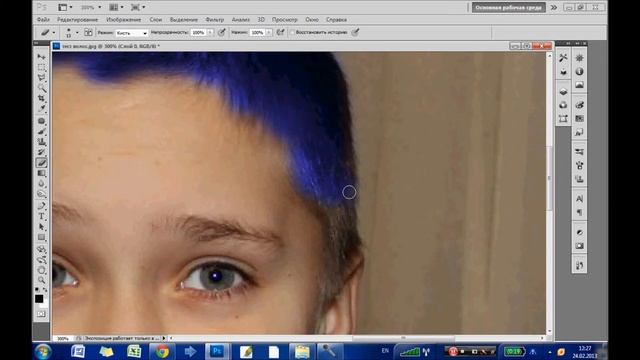The image size is (640, 360).
Task: Select the Rectangle shape tool
Action: 41,238
